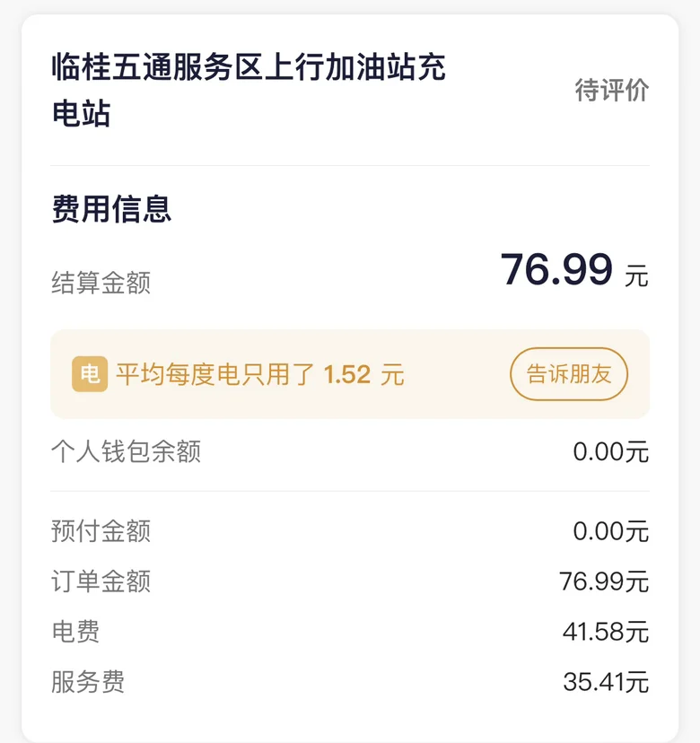700x743 pixels.
Task: Click the beige average price banner
Action: point(350,374)
